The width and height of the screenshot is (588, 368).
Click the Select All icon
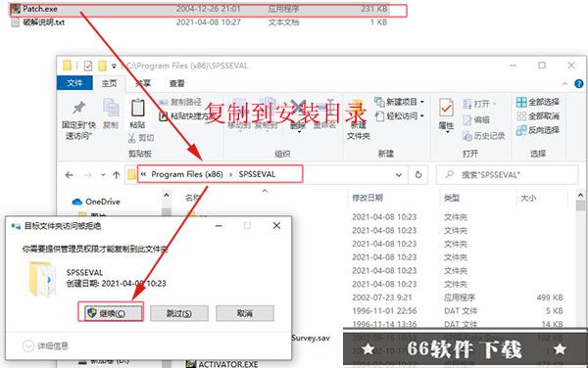click(x=521, y=102)
